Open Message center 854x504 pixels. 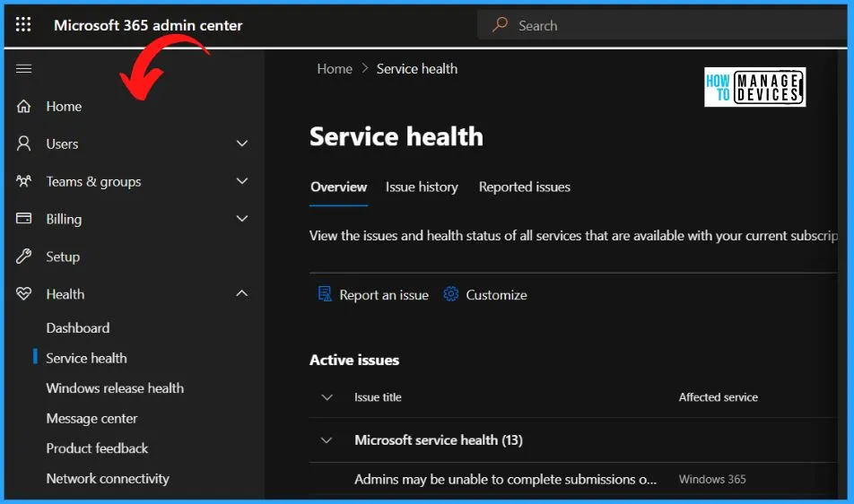92,418
